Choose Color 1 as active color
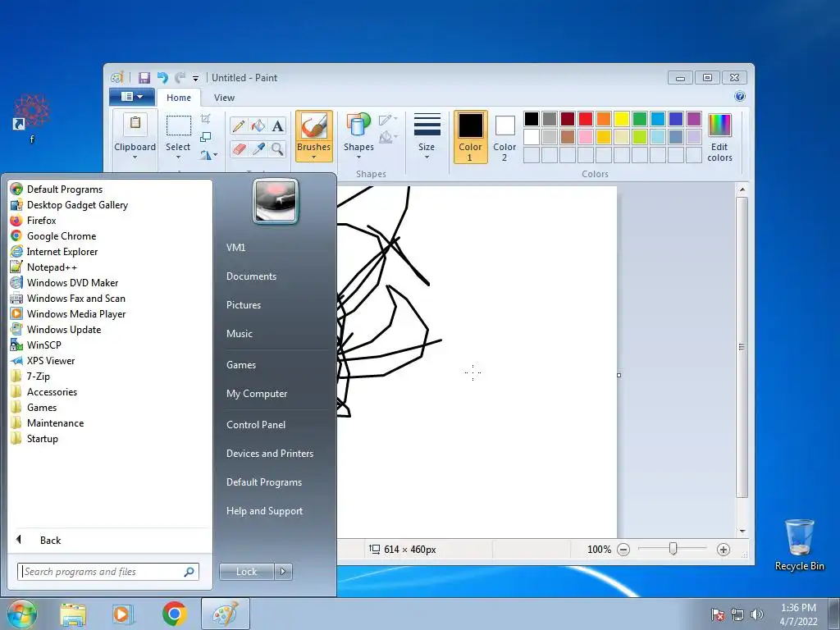The image size is (840, 630). point(470,137)
